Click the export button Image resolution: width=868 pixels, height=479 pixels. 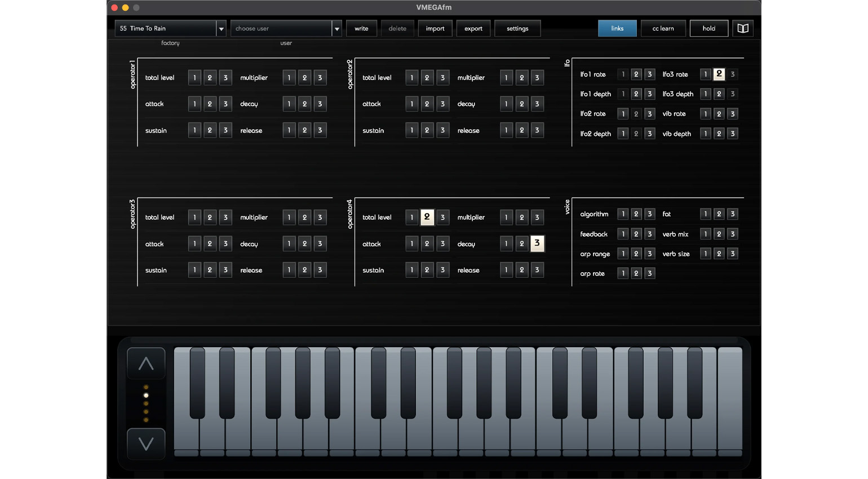tap(473, 29)
